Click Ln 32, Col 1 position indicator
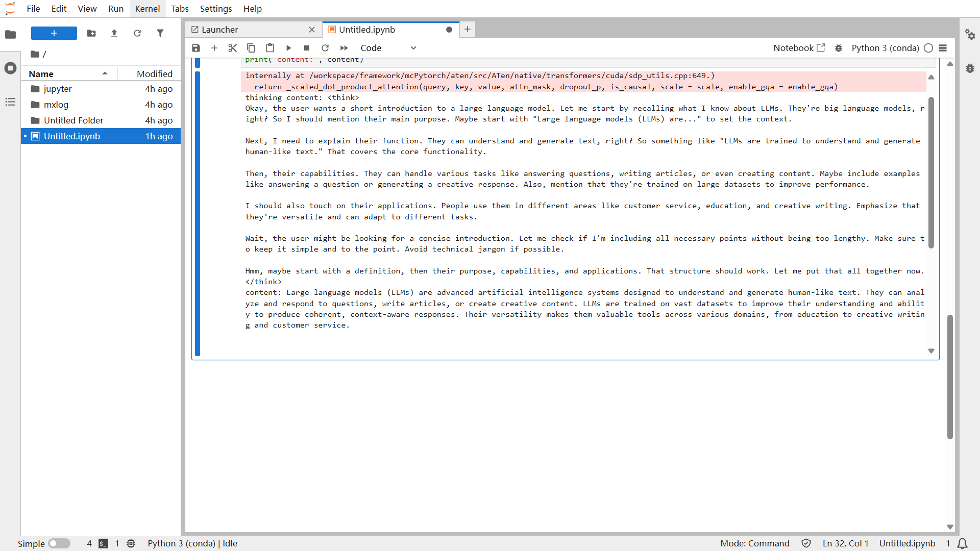 [845, 543]
